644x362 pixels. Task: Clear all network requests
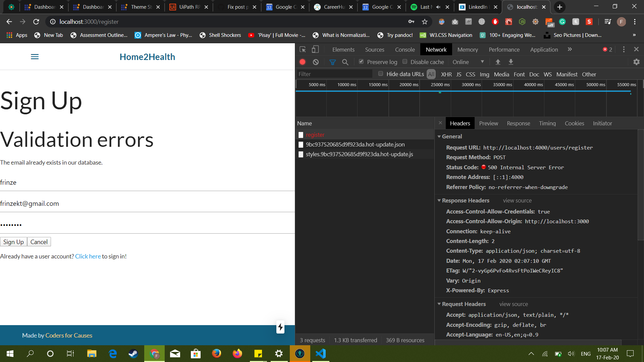point(316,62)
